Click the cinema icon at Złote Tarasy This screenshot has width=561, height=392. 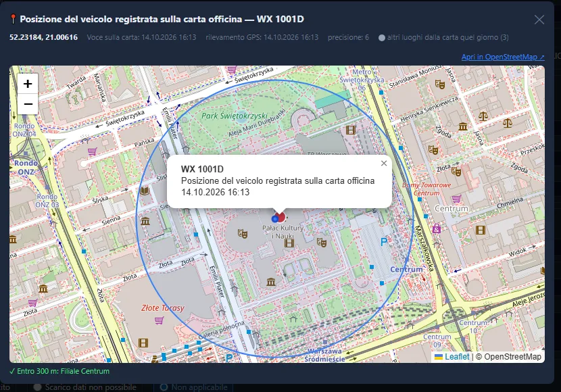pyautogui.click(x=143, y=343)
